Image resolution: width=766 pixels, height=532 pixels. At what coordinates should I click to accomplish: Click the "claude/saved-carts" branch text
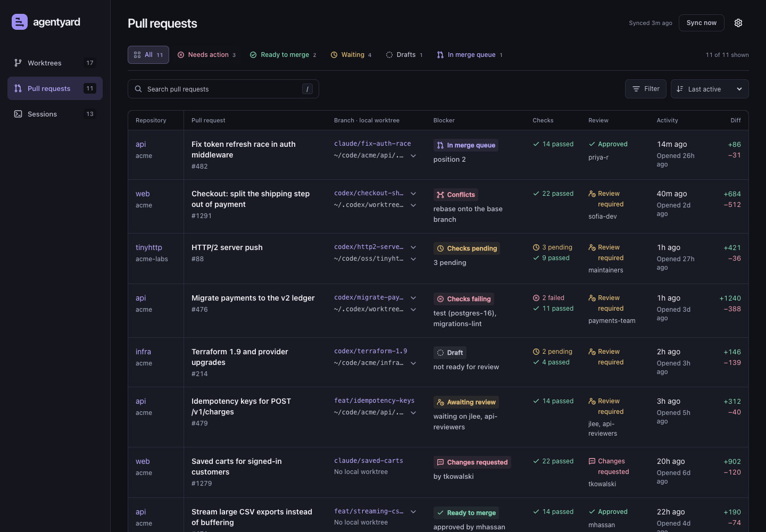click(x=369, y=461)
